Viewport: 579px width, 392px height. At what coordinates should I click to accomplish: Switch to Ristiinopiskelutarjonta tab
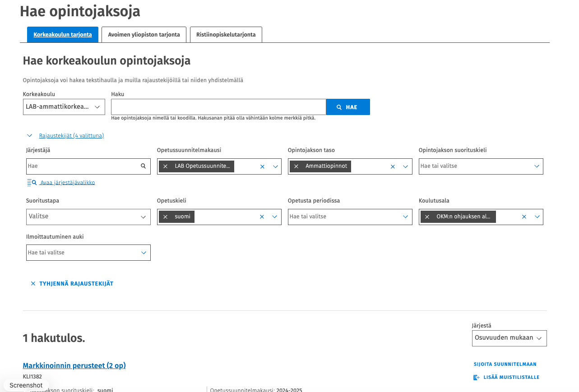[x=226, y=35]
